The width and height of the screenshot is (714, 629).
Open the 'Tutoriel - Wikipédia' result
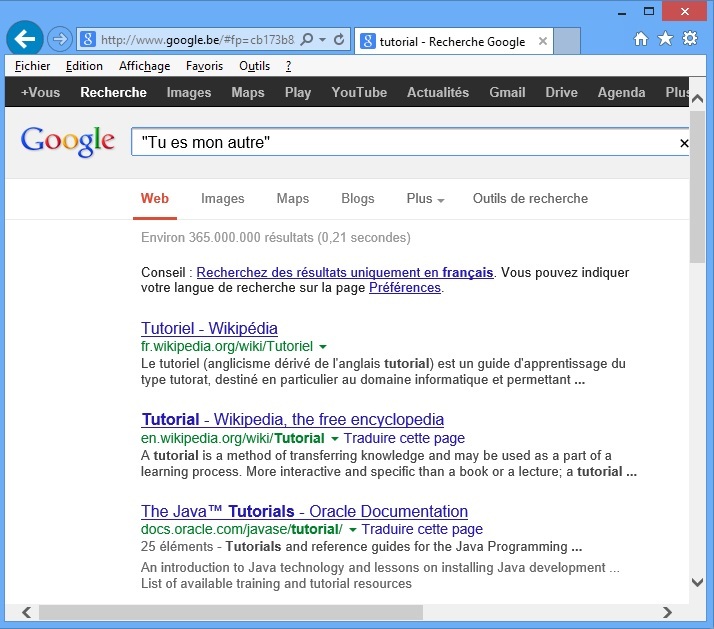pyautogui.click(x=209, y=328)
